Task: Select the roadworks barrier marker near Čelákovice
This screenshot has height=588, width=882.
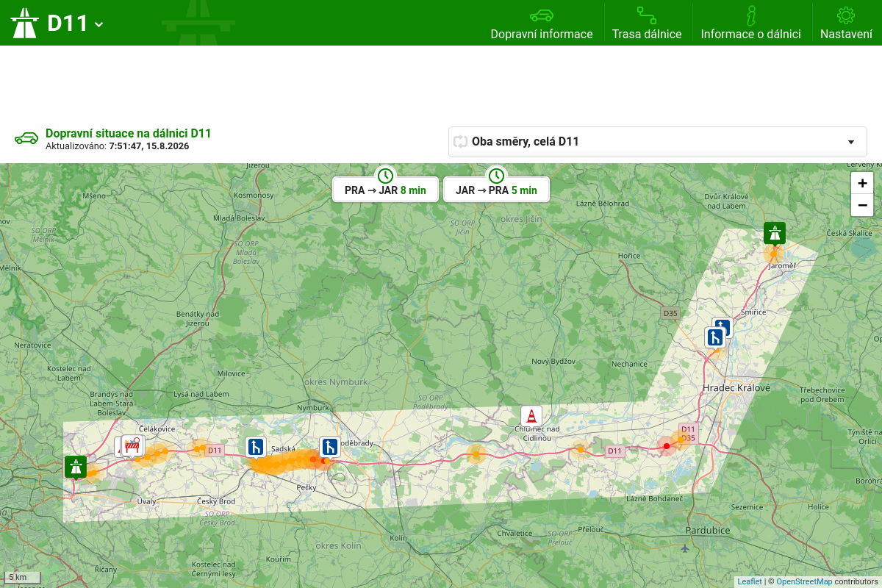Action: click(x=133, y=445)
